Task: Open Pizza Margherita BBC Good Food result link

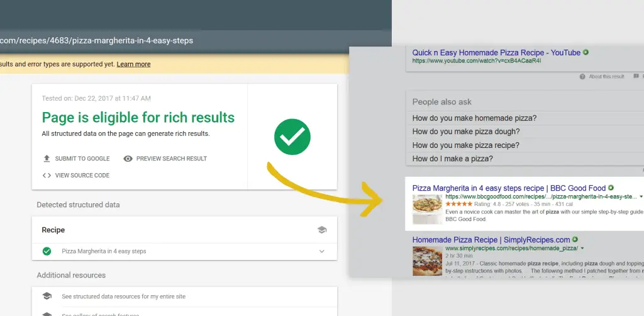Action: (x=509, y=188)
